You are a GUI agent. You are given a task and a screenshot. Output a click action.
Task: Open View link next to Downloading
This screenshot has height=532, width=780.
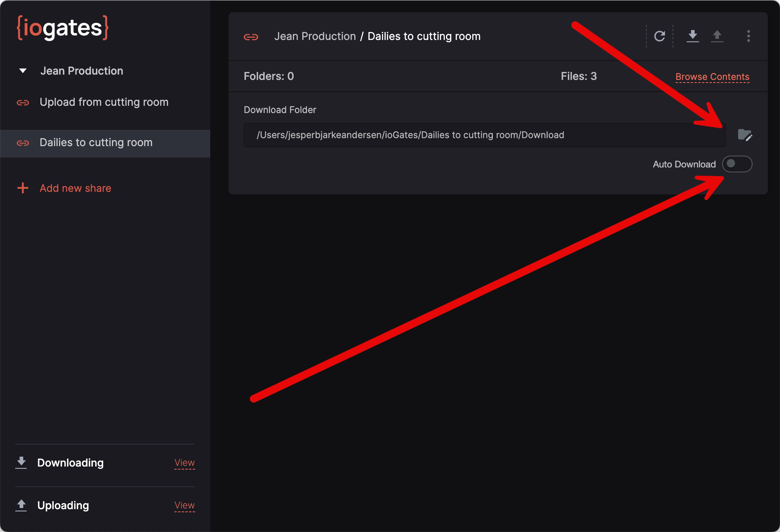[184, 462]
